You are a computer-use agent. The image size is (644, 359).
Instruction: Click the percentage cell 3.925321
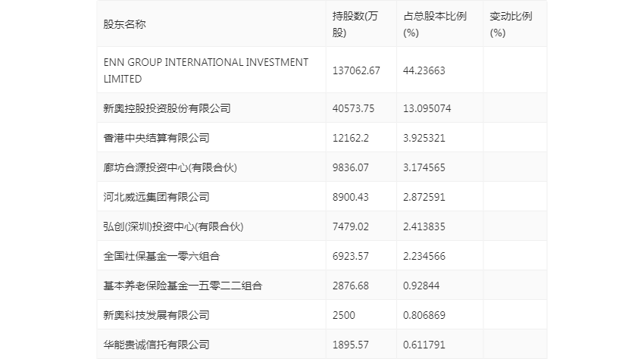[424, 138]
